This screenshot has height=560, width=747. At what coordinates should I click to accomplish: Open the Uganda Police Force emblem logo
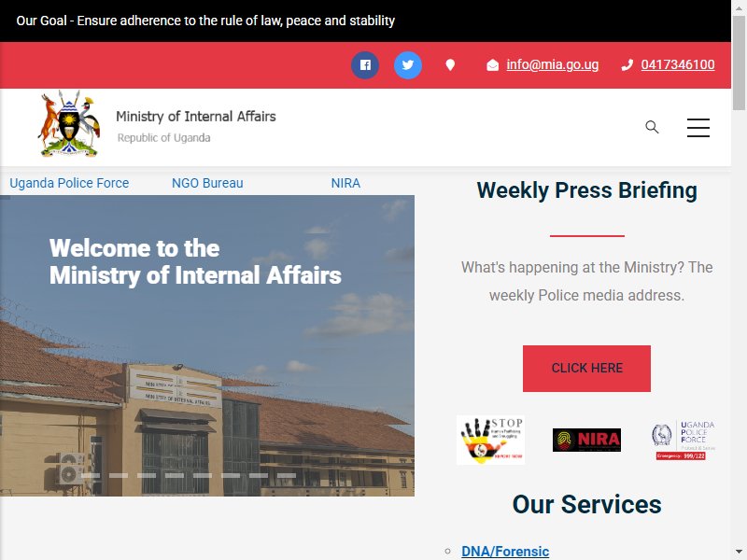pyautogui.click(x=683, y=440)
